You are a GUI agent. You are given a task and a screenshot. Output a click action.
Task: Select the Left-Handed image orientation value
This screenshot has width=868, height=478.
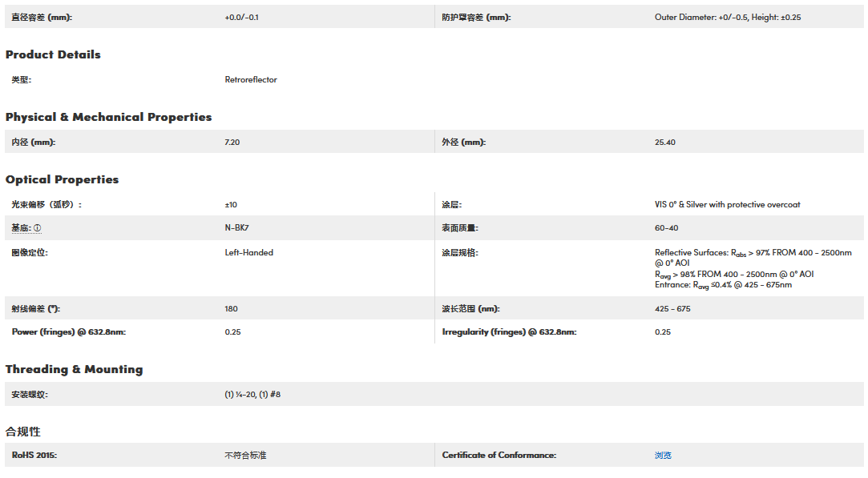point(248,253)
